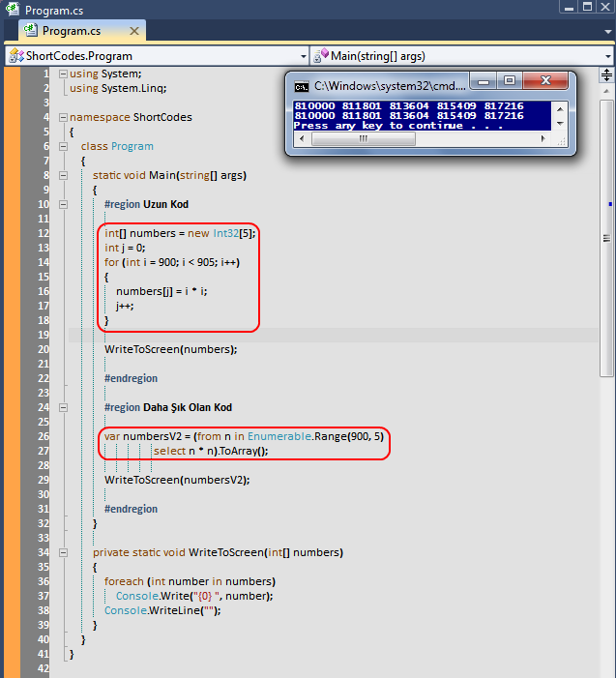Collapse the using directives block
Viewport: 616px width, 678px height.
63,74
